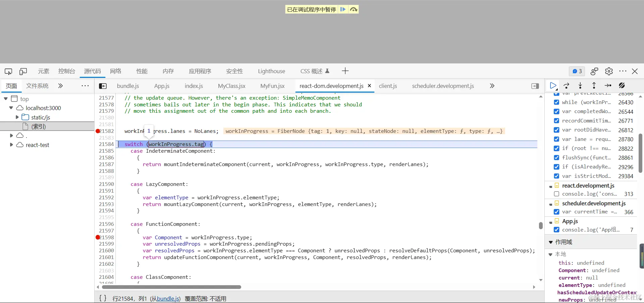This screenshot has height=303, width=644.
Task: Collapse the top frame tree node
Action: tap(6, 99)
